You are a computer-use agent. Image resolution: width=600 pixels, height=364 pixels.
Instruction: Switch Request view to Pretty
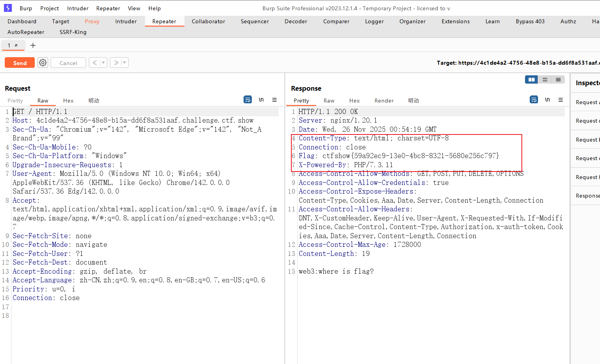coord(15,101)
